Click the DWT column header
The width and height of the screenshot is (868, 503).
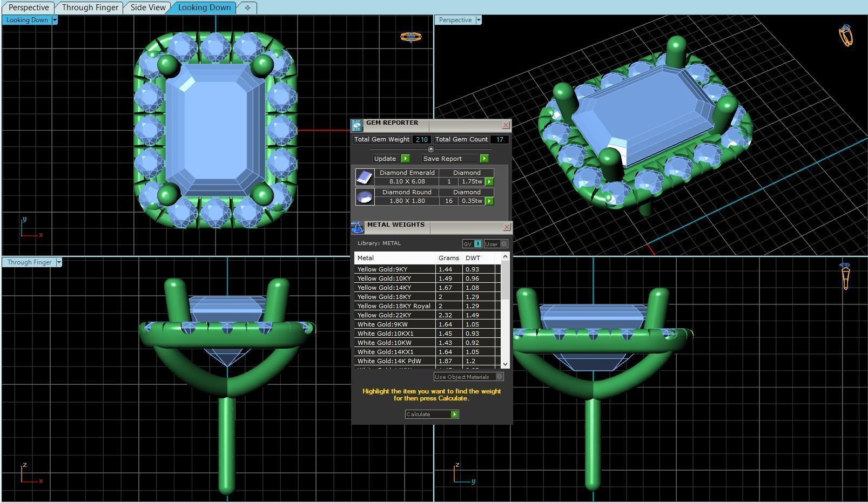point(479,258)
